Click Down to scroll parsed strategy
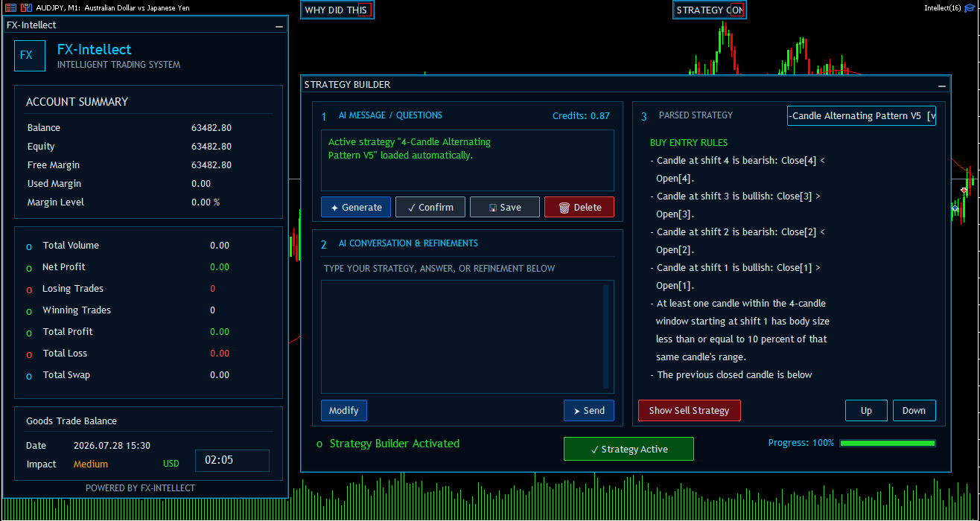This screenshot has width=980, height=521. (x=914, y=410)
